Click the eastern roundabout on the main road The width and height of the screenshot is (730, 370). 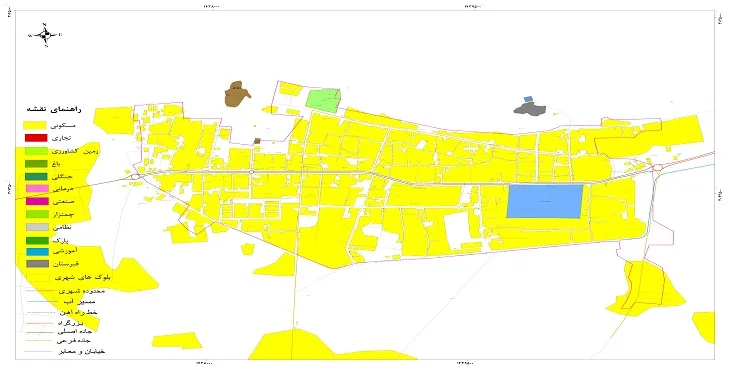click(658, 168)
